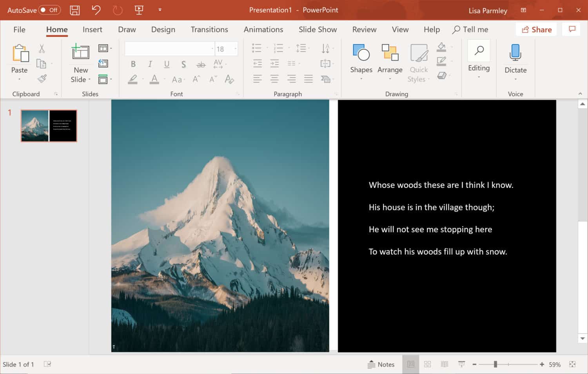Select the Slide Show tab
Viewport: 588px width, 374px height.
pyautogui.click(x=318, y=29)
